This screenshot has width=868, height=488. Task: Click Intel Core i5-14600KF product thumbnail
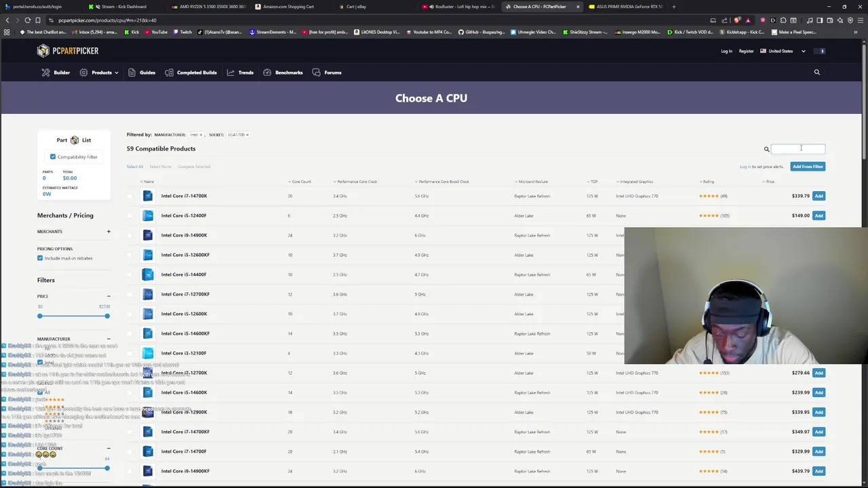point(148,333)
